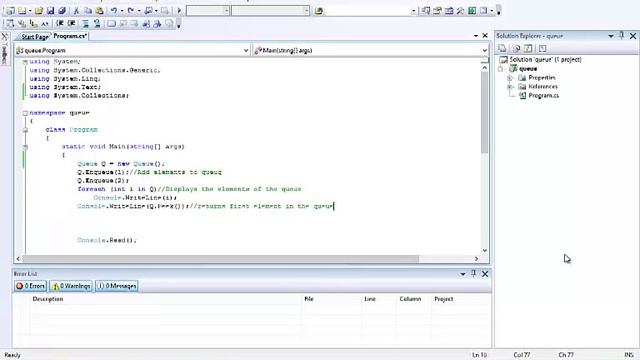Click Solution Explorer View Class Diagram icon
The image size is (640, 360).
coord(542,49)
